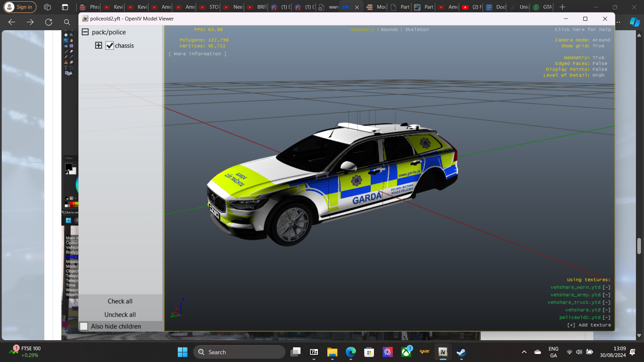Switch to Skeleton view tab
This screenshot has height=362, width=644.
pos(417,29)
